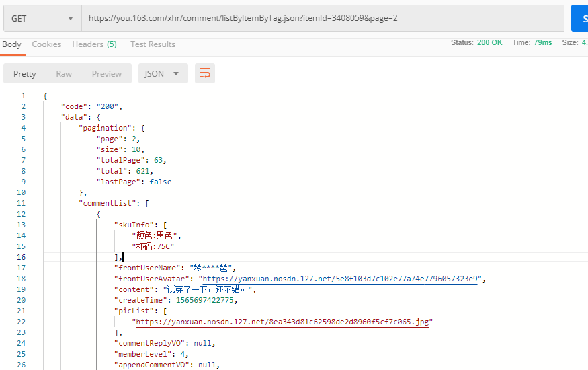Open the Test Results tab
Viewport: 588px width, 370px height.
tap(153, 44)
